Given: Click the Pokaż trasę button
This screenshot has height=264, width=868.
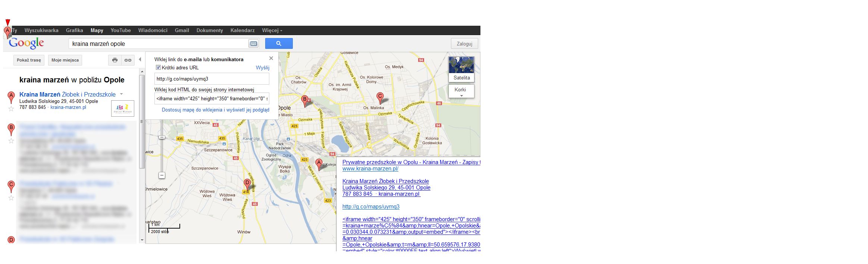Looking at the screenshot, I should [x=29, y=60].
